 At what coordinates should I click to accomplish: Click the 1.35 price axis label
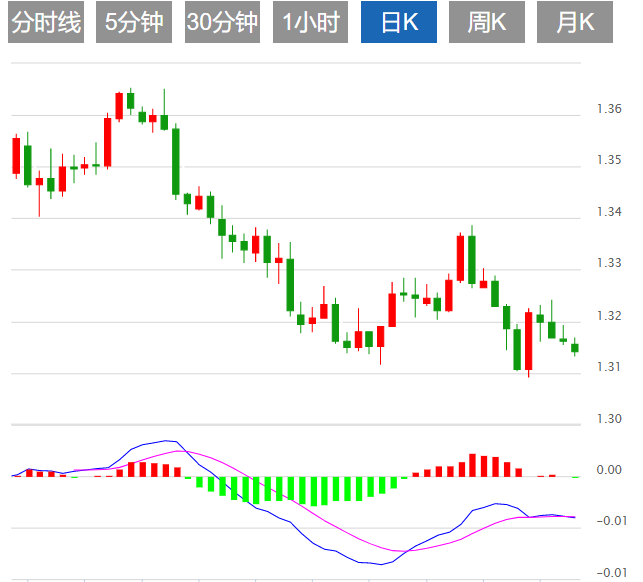pos(609,160)
